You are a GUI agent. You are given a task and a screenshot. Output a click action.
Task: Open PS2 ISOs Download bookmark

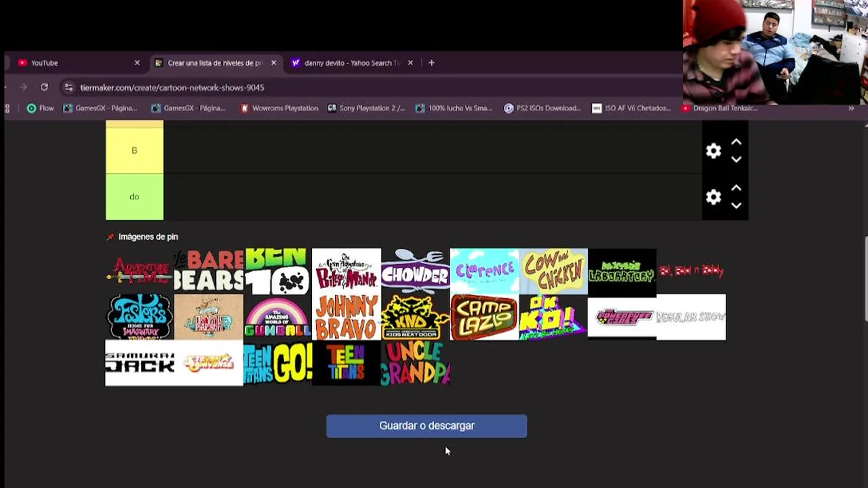pyautogui.click(x=542, y=108)
